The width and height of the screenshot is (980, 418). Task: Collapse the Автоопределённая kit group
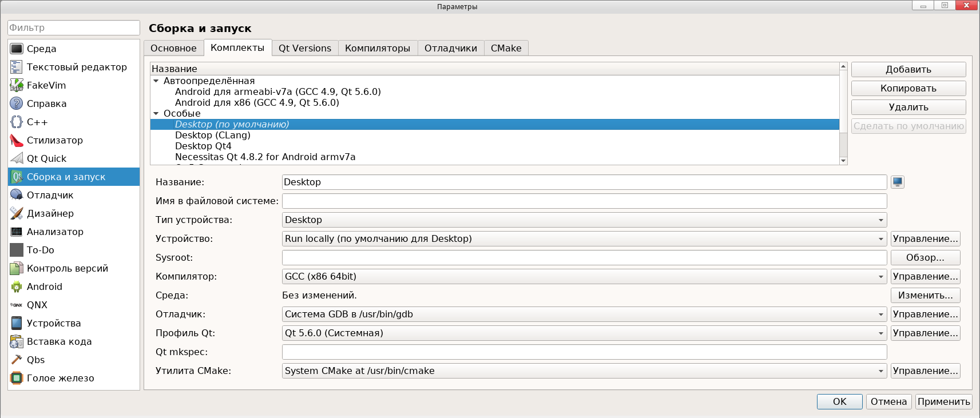pyautogui.click(x=156, y=81)
